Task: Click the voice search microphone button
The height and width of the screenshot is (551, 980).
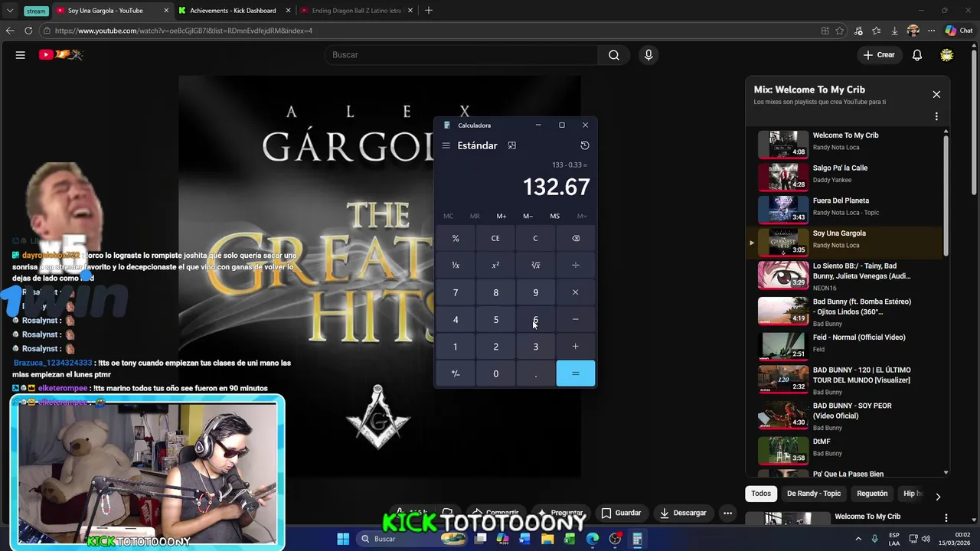Action: 648,55
